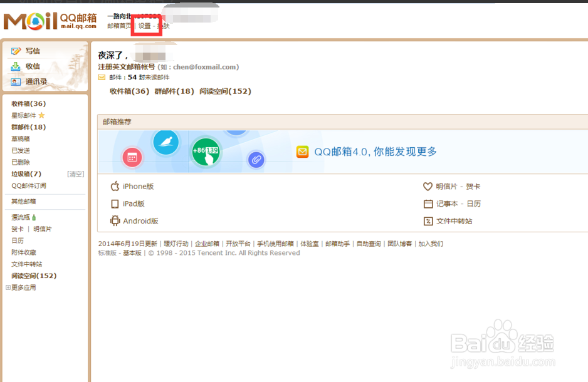The height and width of the screenshot is (382, 588).
Task: Open 体验室 footer link
Action: pos(310,244)
